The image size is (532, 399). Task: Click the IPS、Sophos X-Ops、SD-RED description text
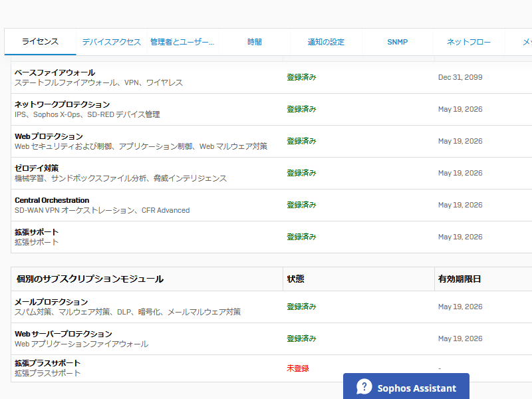pos(87,114)
